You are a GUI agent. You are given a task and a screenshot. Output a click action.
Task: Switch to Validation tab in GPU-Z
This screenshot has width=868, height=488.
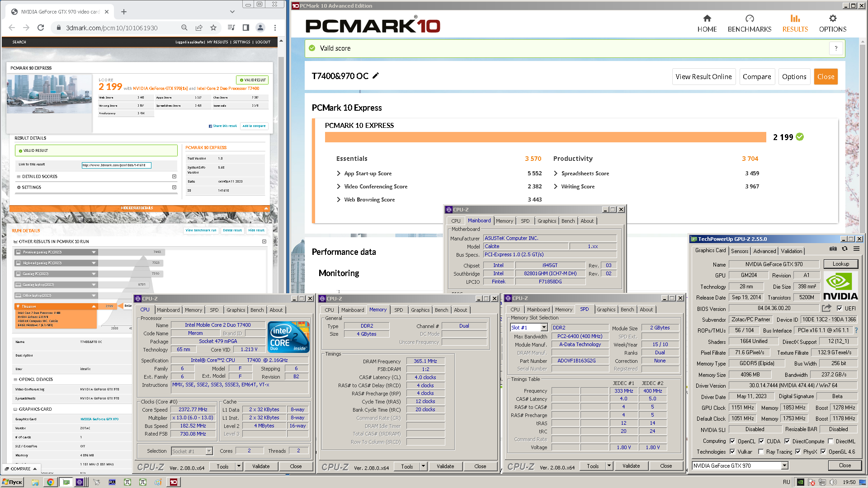(792, 251)
